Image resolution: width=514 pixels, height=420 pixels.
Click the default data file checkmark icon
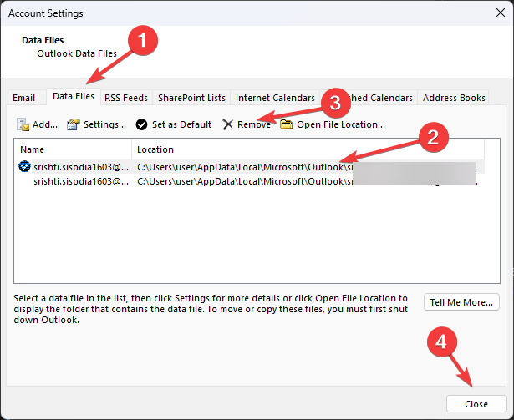coord(24,167)
